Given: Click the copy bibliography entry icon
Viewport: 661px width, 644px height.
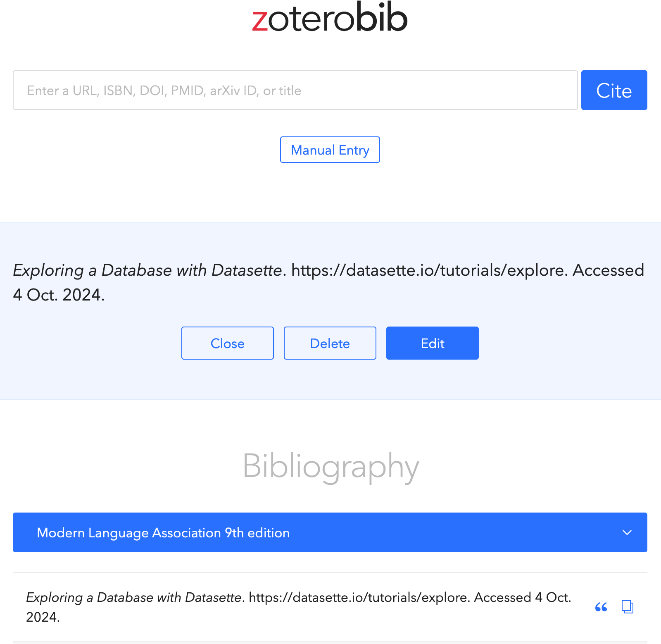Looking at the screenshot, I should pos(627,607).
